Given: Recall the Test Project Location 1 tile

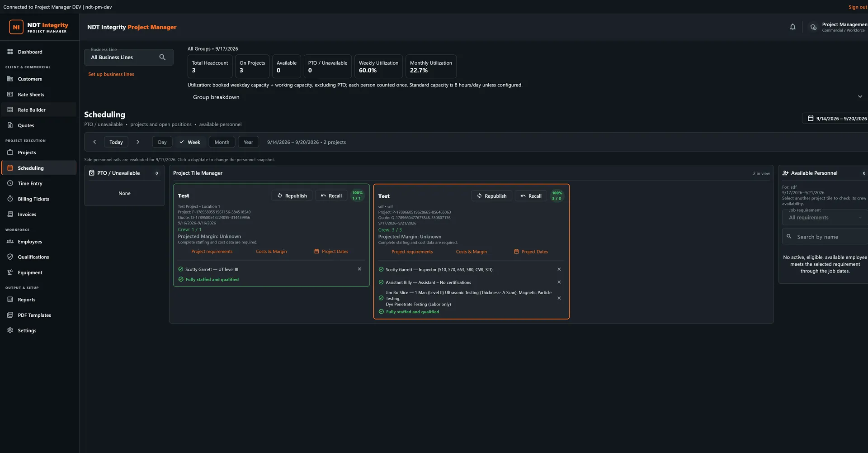Looking at the screenshot, I should pyautogui.click(x=331, y=196).
